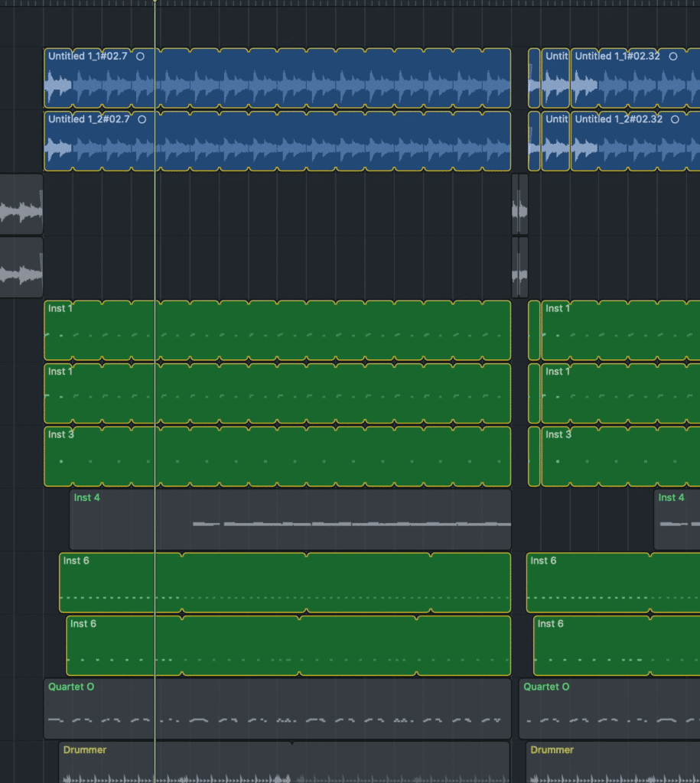Viewport: 700px width, 783px height.
Task: Click the circle icon beside Untitled 1_2#02.32
Action: pos(675,119)
